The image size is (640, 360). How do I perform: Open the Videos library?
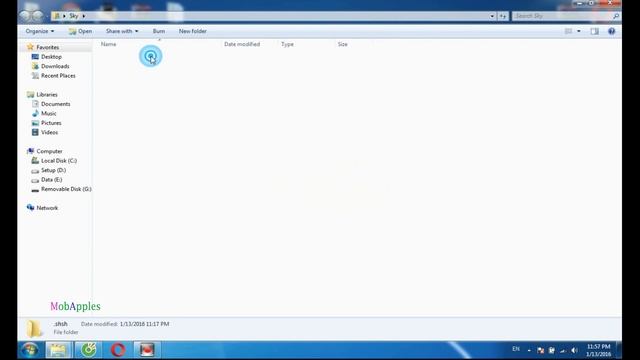pos(49,132)
